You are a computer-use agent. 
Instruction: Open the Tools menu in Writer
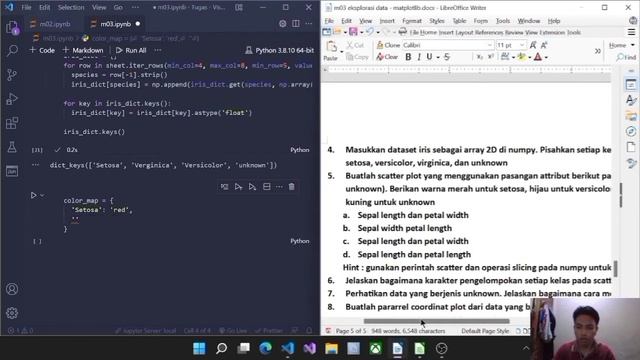click(x=502, y=21)
